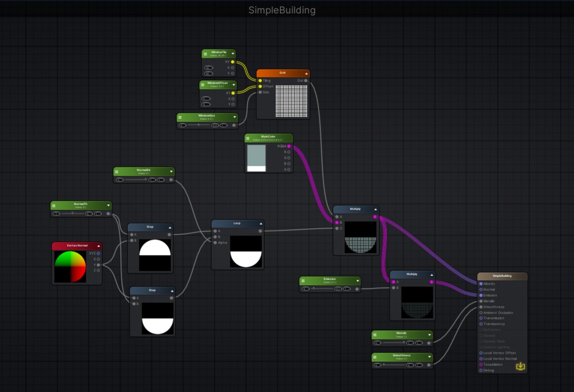Open the WindowOffset node dropdown arrow
This screenshot has width=574, height=392.
[x=233, y=85]
